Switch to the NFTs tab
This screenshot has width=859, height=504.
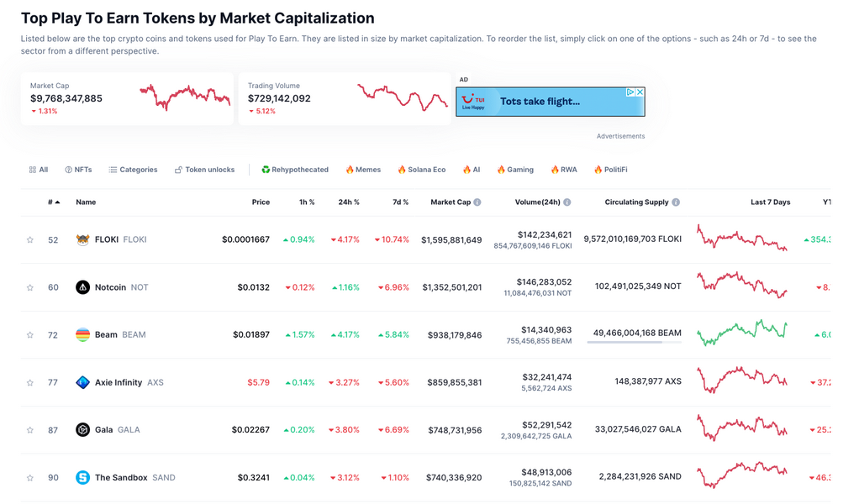(x=78, y=170)
